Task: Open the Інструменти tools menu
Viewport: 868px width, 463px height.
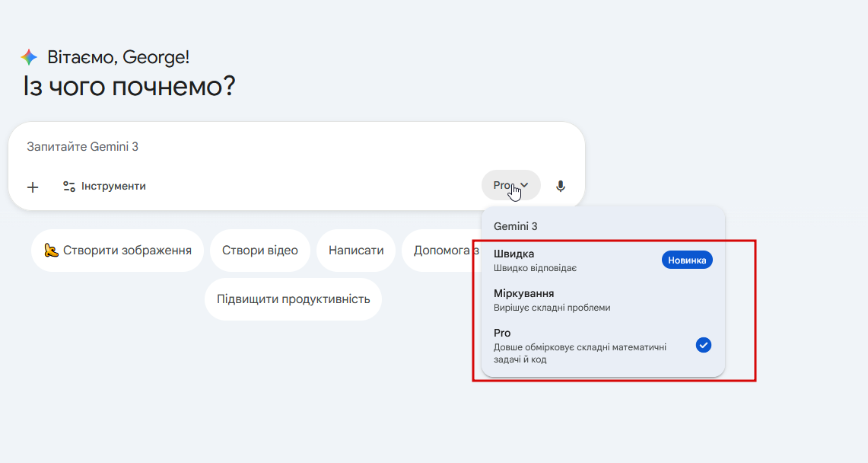Action: click(x=104, y=186)
